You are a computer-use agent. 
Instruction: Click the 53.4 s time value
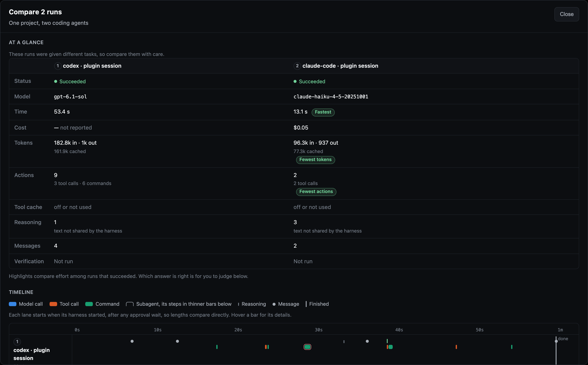62,112
